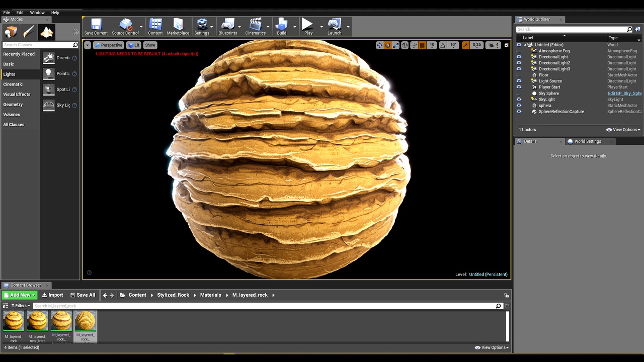Viewport: 644px width, 362px height.
Task: Open the scale snap 0,25 dropdown
Action: coord(476,45)
